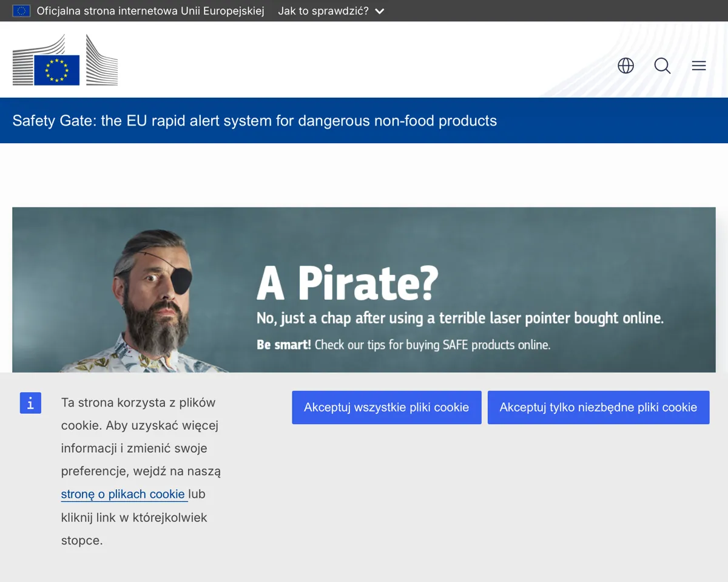Click the cookie notice paragraph starting "Ta strona korzysta"
This screenshot has height=582, width=728.
click(x=141, y=471)
